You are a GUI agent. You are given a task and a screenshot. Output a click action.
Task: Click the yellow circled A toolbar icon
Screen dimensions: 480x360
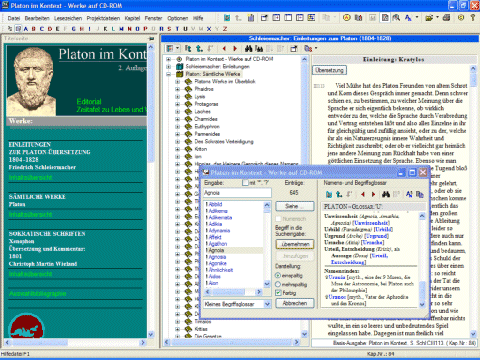(x=347, y=18)
